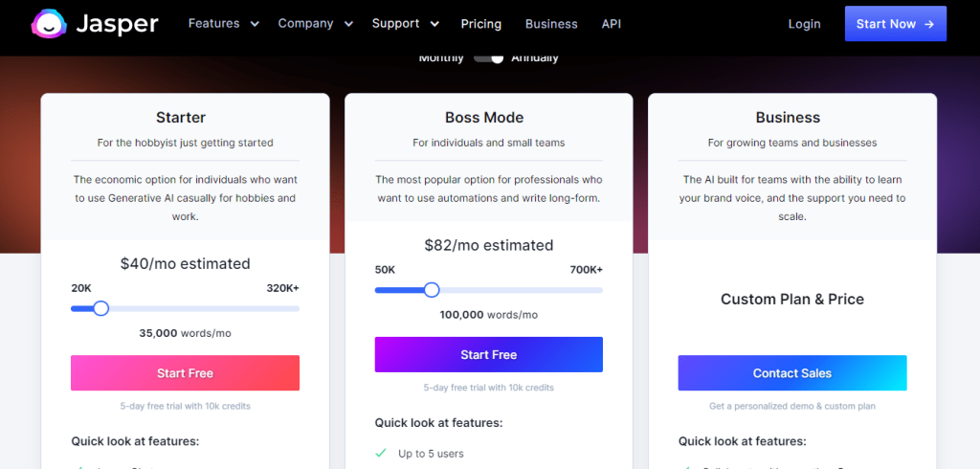Click the Start Now button
Image resolution: width=980 pixels, height=469 pixels.
tap(896, 24)
